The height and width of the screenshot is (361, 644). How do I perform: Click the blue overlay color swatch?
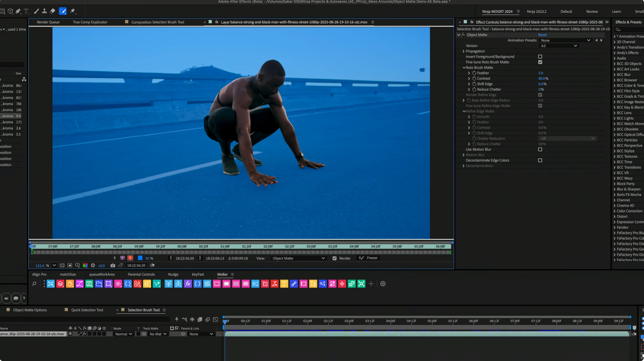(140, 258)
